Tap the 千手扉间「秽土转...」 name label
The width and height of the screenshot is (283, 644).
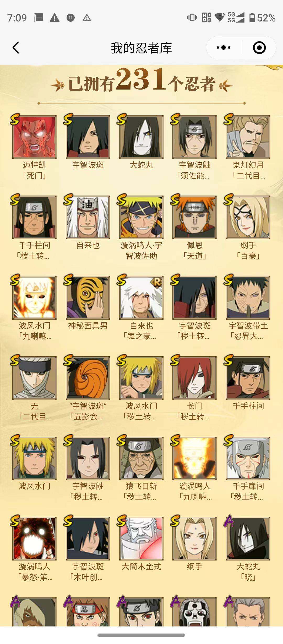coord(248,491)
